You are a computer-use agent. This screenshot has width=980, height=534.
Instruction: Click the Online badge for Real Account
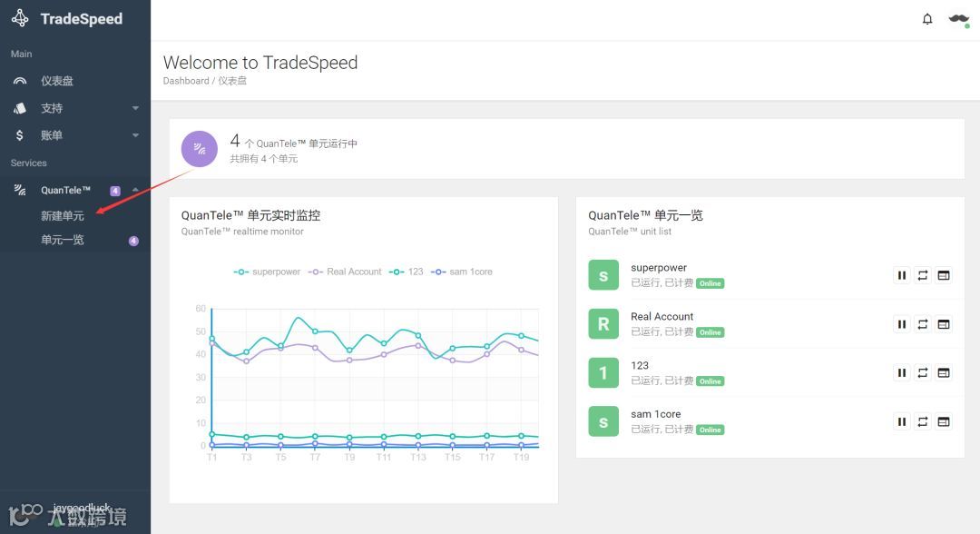click(710, 332)
